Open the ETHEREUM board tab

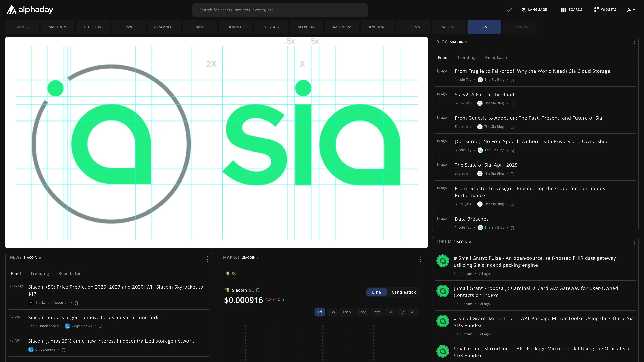(x=93, y=27)
